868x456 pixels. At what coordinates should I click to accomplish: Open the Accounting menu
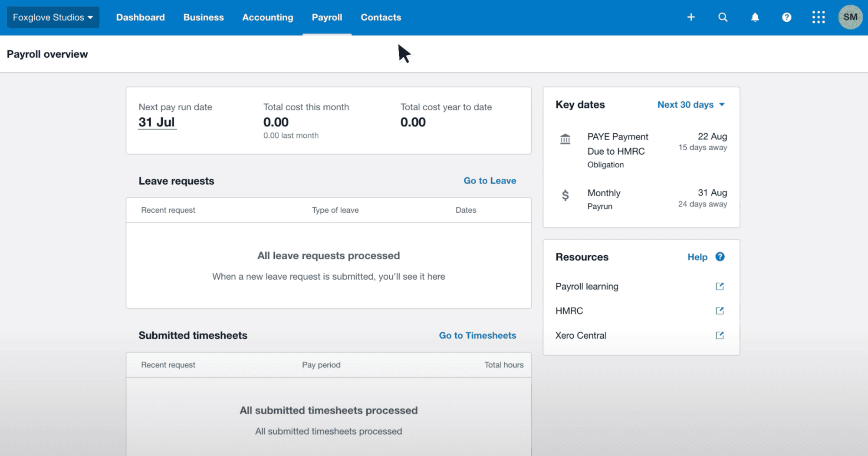[268, 17]
